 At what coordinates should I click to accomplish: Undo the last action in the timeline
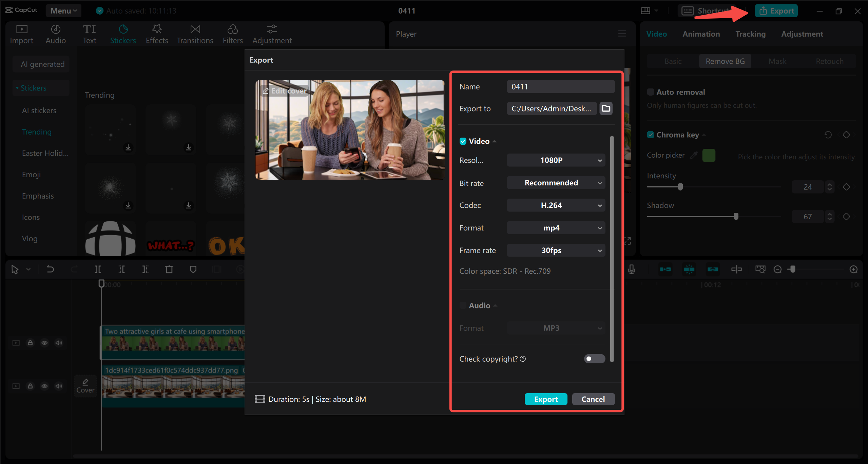coord(50,269)
